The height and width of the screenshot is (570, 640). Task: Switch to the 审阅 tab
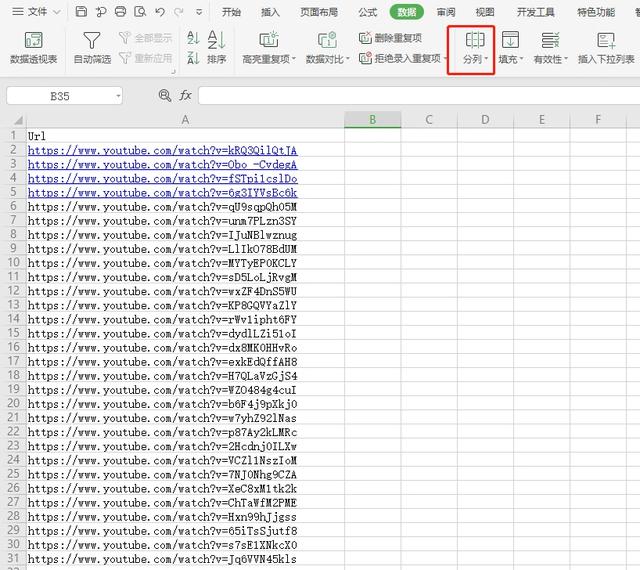click(446, 12)
